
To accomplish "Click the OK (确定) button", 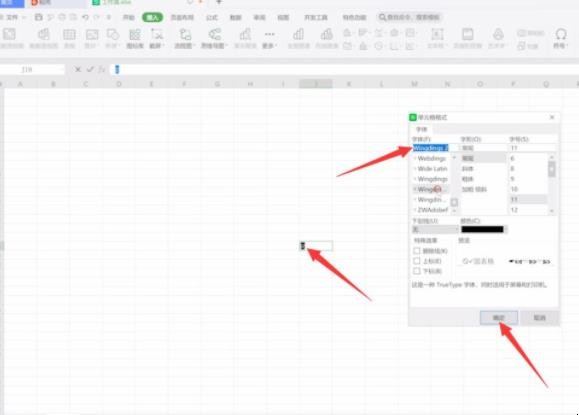I will point(499,318).
